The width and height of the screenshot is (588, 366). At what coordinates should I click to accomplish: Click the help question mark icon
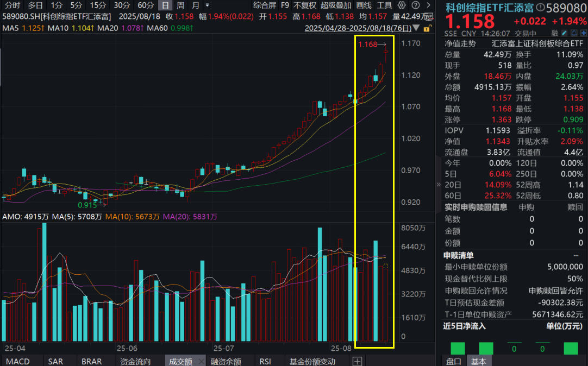click(415, 4)
